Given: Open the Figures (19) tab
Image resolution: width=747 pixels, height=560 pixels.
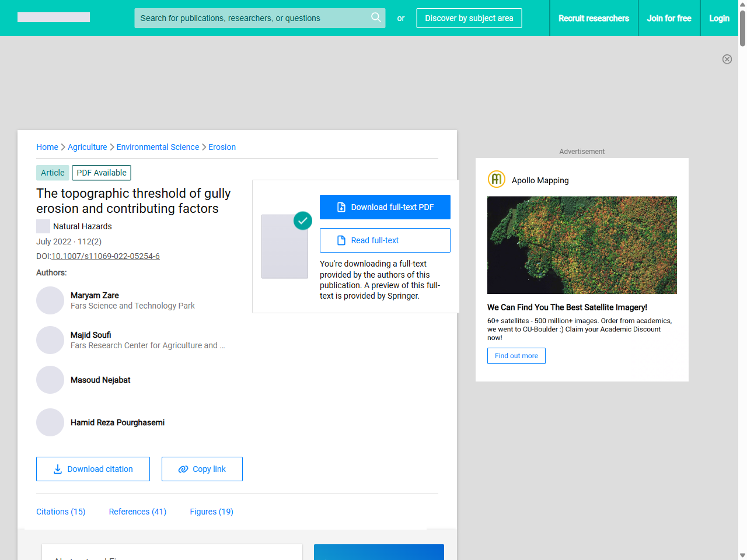Looking at the screenshot, I should 211,512.
